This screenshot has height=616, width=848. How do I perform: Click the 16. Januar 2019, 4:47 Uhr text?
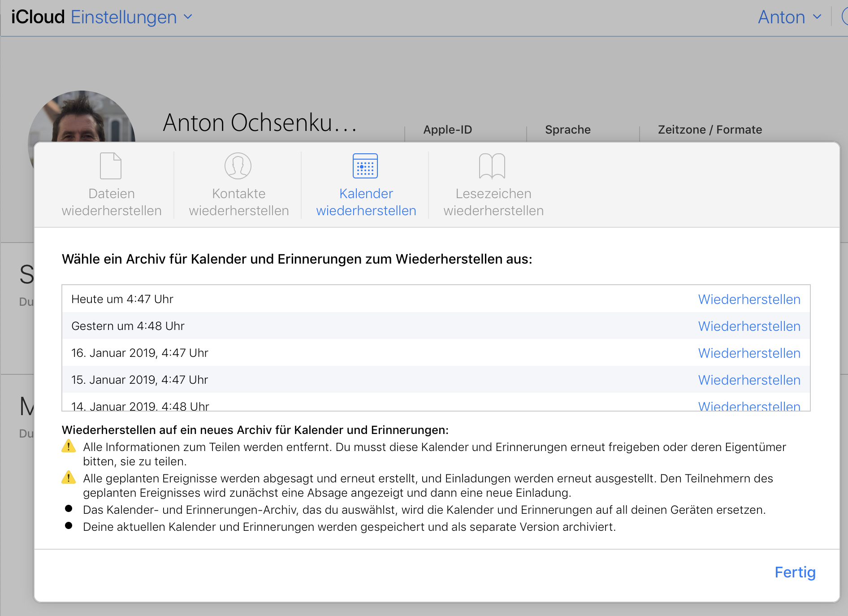(140, 353)
